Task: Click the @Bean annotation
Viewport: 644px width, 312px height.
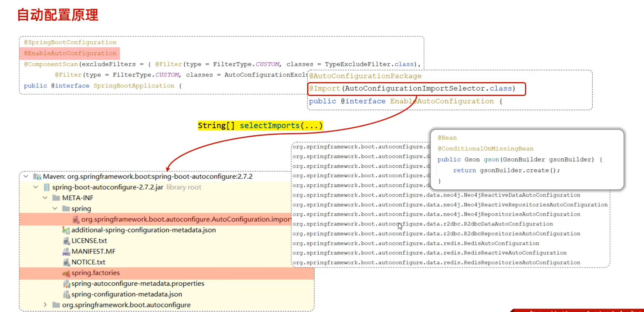Action: point(447,138)
